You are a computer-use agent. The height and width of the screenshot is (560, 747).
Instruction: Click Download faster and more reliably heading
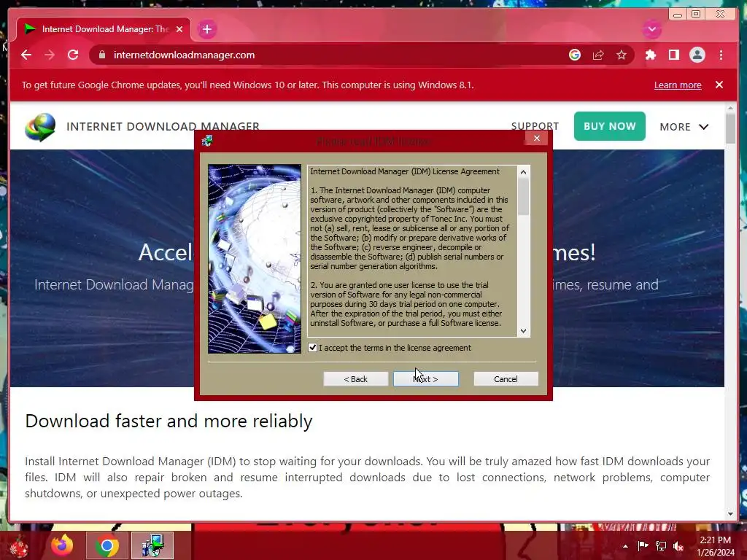pos(169,421)
